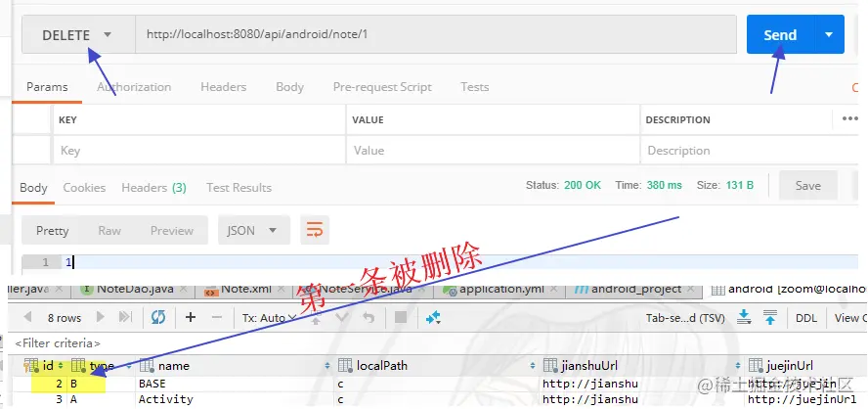Switch response view to Pretty
This screenshot has height=409, width=868.
tap(52, 231)
